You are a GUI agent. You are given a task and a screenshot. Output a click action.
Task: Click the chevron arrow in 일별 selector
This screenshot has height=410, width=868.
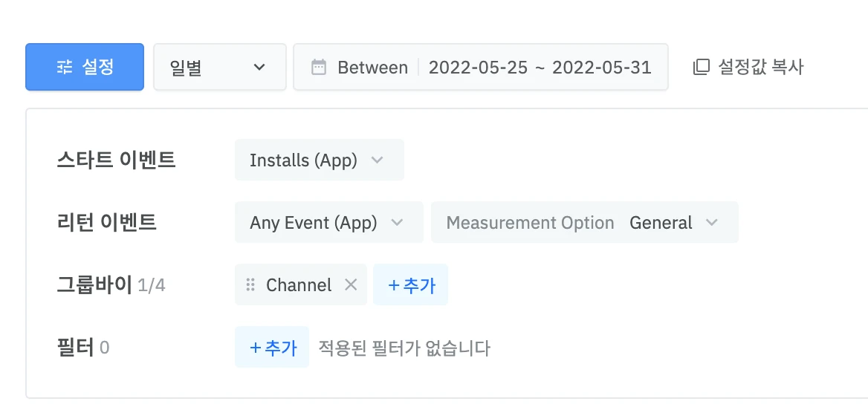(259, 68)
